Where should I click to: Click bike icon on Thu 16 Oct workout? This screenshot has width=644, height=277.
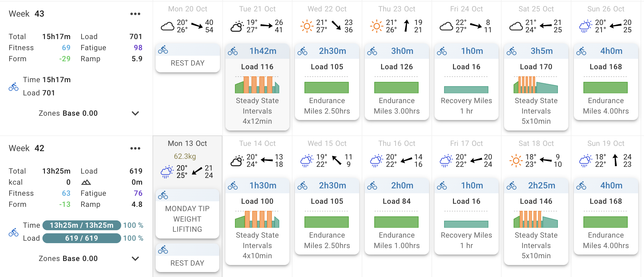[x=372, y=186]
